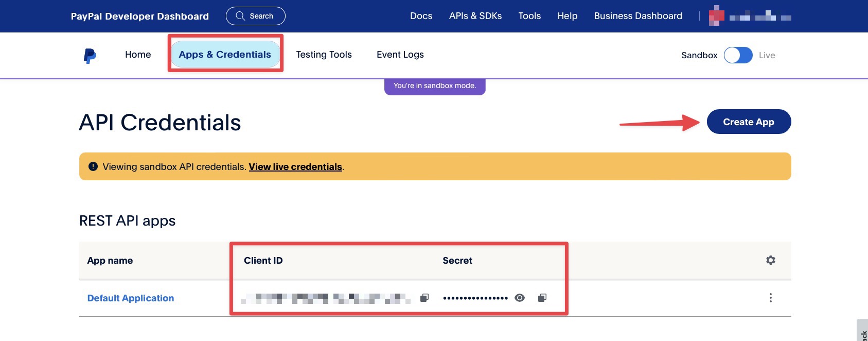Go to Business Dashboard

(x=638, y=16)
